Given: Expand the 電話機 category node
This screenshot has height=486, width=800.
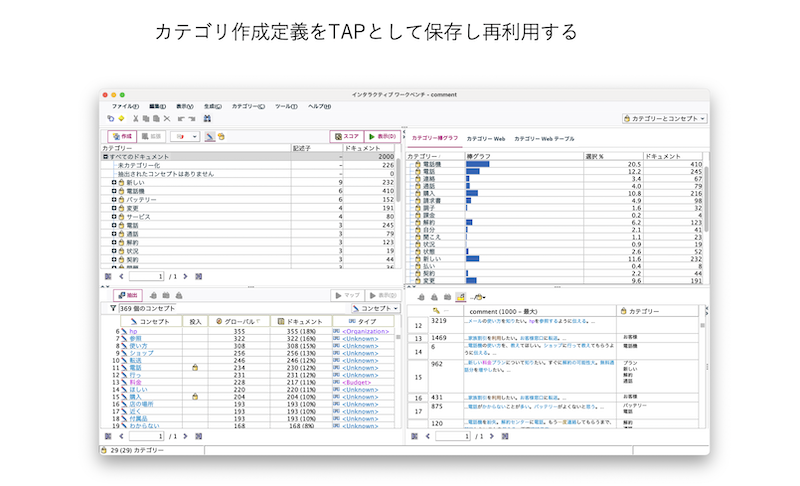Looking at the screenshot, I should pos(114,191).
